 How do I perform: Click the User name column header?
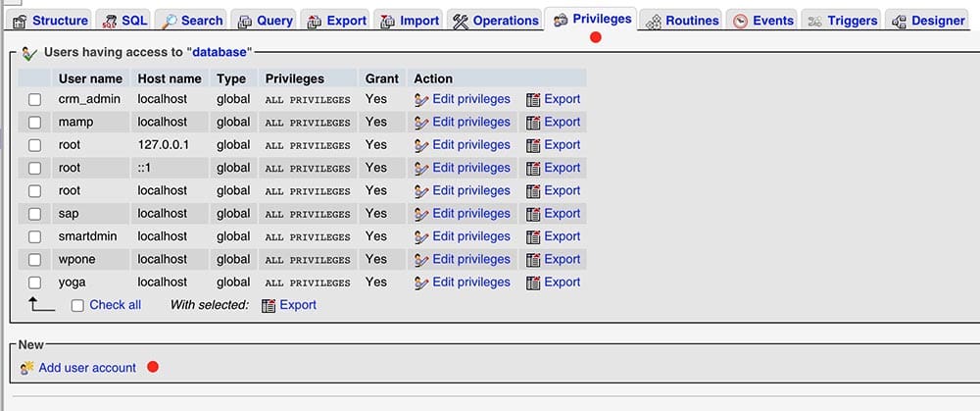click(90, 78)
